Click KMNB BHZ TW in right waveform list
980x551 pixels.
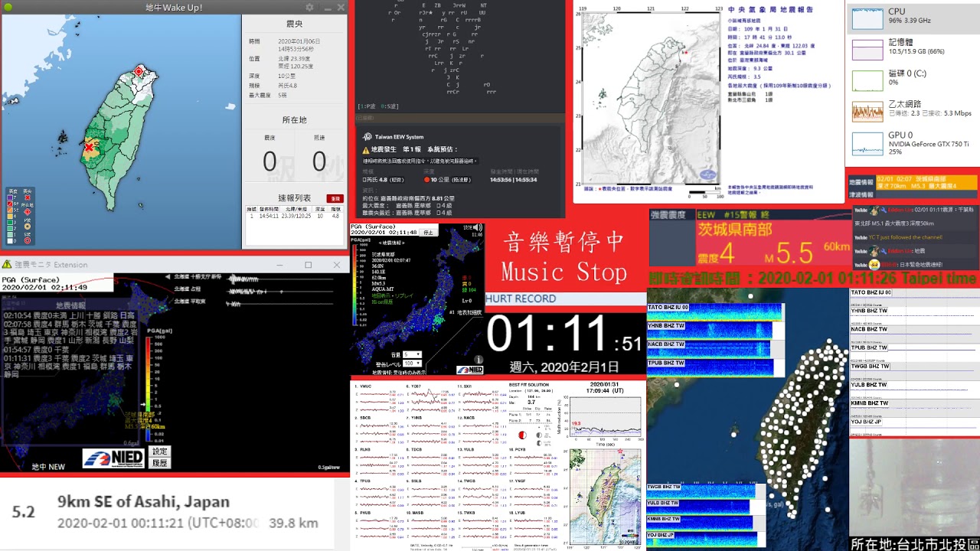[x=870, y=403]
